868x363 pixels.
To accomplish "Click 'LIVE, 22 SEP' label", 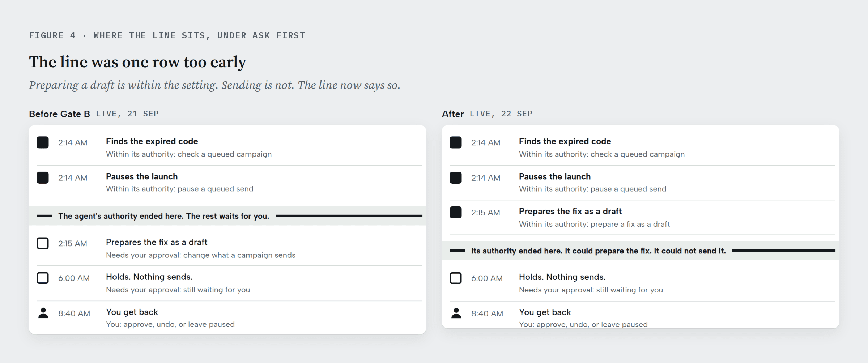I will point(501,114).
